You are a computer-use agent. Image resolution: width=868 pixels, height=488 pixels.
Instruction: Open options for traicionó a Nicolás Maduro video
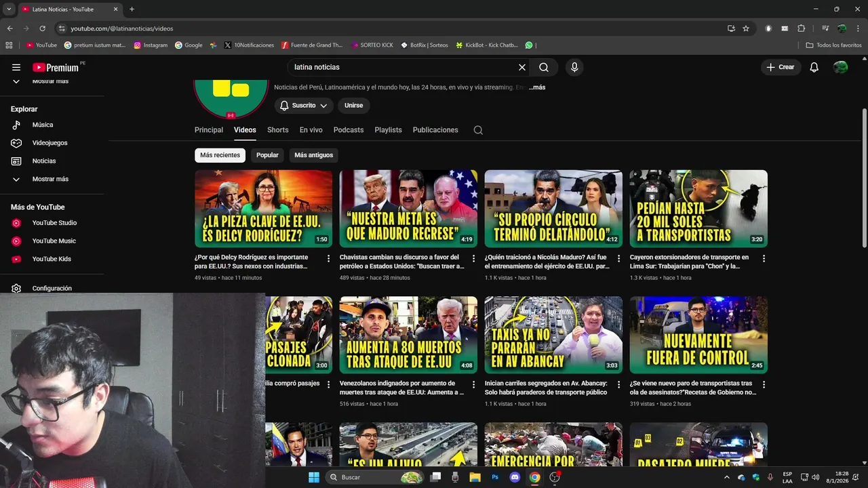[619, 258]
